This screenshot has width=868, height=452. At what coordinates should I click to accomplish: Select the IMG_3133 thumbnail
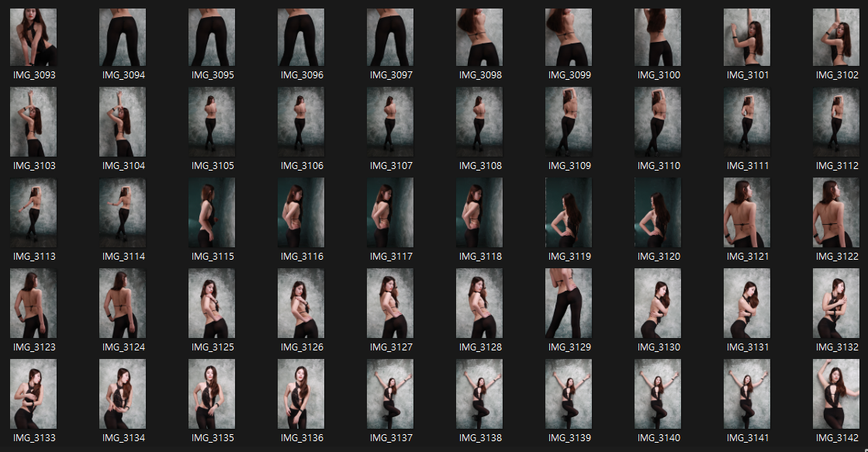point(33,394)
